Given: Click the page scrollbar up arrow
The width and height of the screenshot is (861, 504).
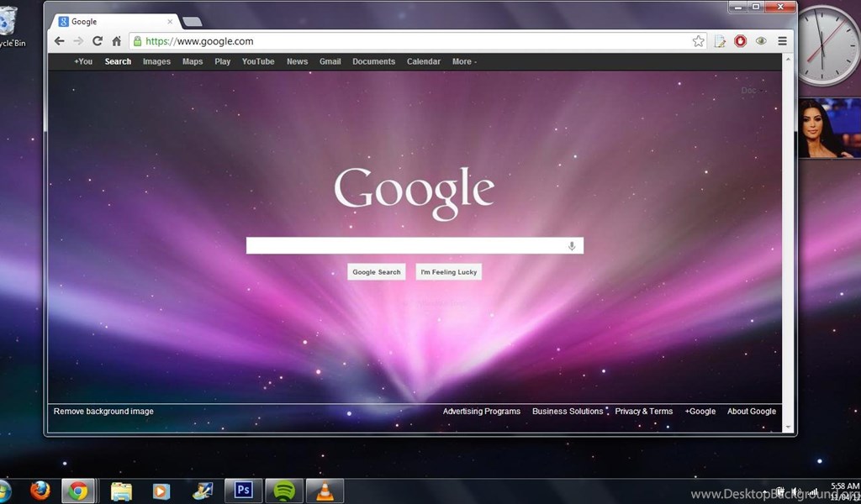Looking at the screenshot, I should (788, 58).
